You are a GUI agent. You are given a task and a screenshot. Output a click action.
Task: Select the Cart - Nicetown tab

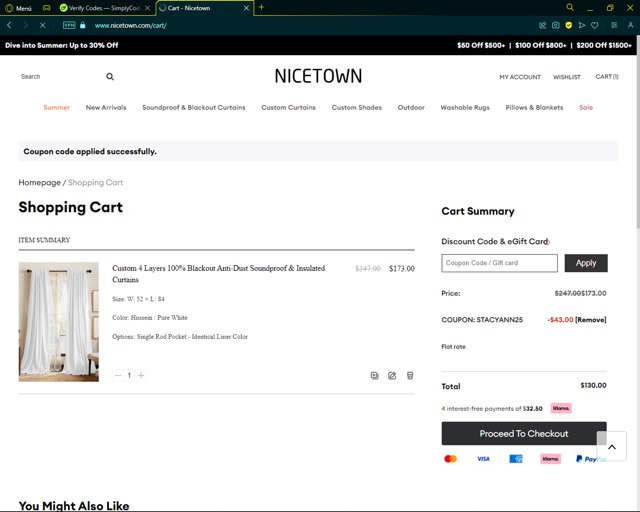pos(204,8)
